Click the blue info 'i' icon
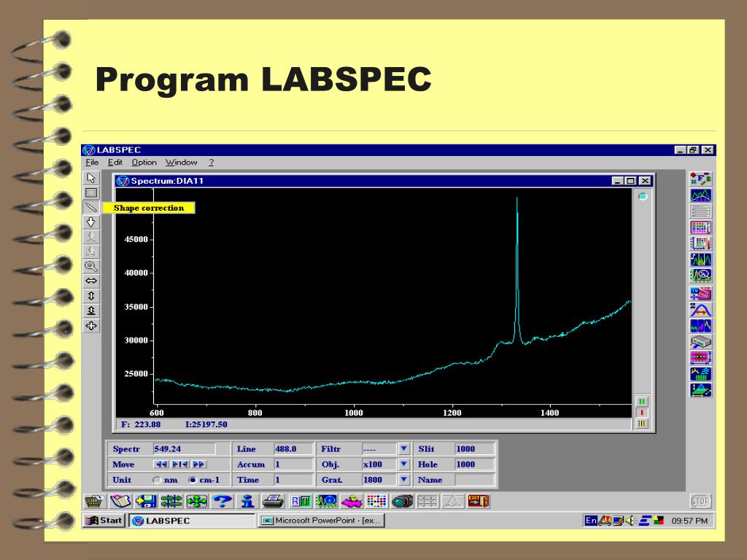Screen dimensions: 747x560 (247, 501)
